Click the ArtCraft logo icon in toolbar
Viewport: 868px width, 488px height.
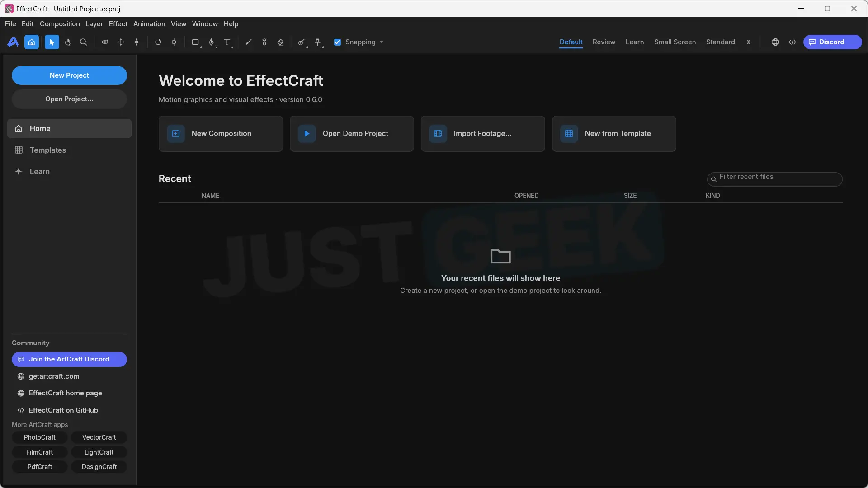click(x=13, y=42)
